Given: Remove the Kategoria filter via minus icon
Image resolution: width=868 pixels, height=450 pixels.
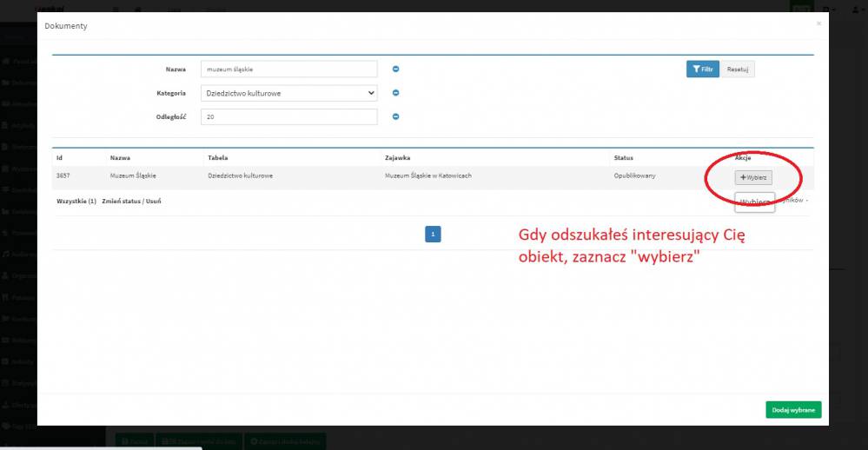Looking at the screenshot, I should [395, 93].
